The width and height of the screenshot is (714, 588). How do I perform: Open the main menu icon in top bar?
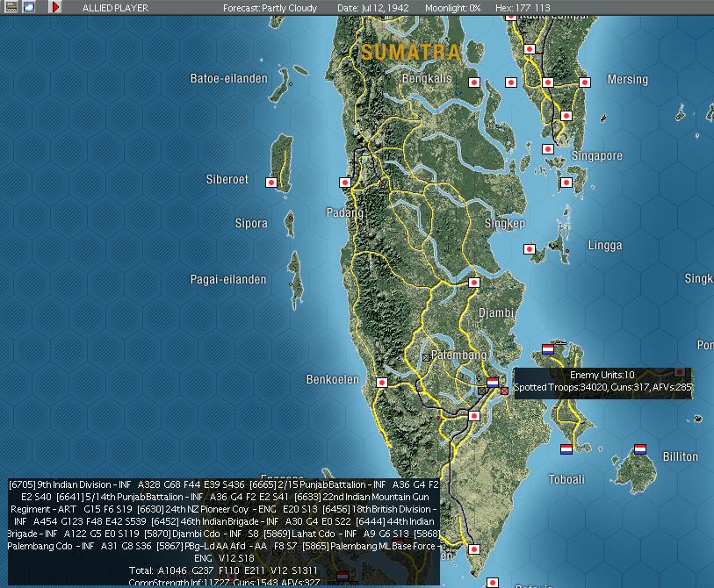coord(11,7)
